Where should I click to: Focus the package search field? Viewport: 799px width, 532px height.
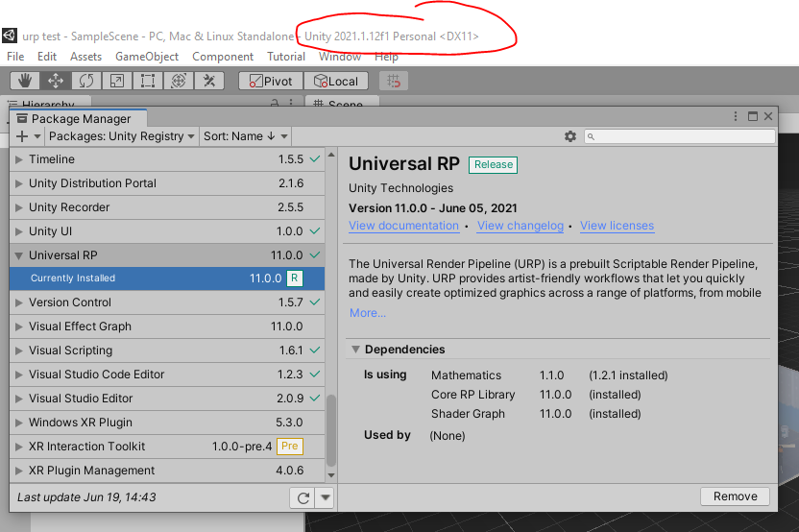click(x=679, y=136)
